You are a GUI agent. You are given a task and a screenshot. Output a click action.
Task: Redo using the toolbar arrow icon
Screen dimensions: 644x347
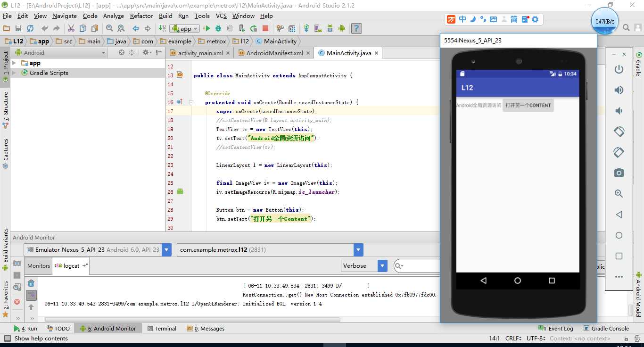(x=57, y=28)
